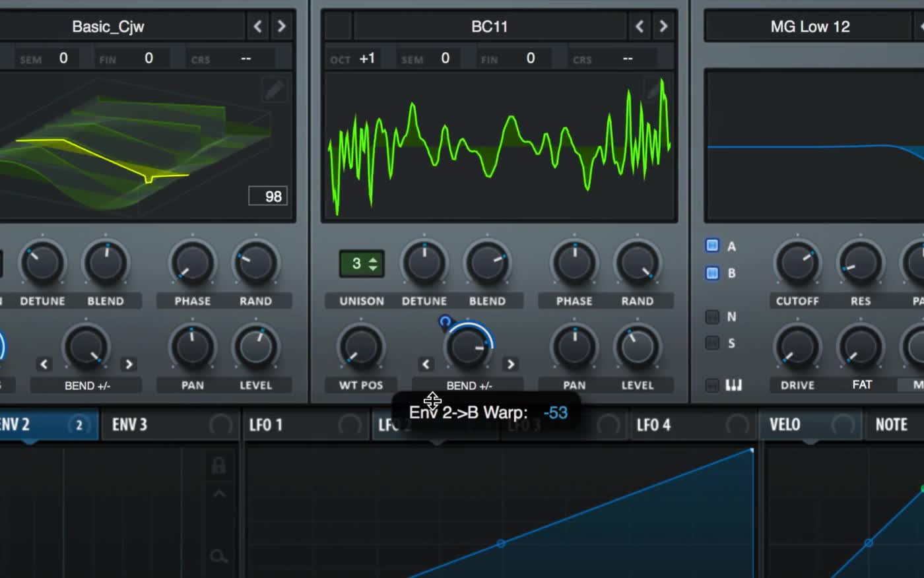Click the pencil edit icon on Basic_Cjw wavetable
Viewport: 924px width, 578px height.
(274, 89)
